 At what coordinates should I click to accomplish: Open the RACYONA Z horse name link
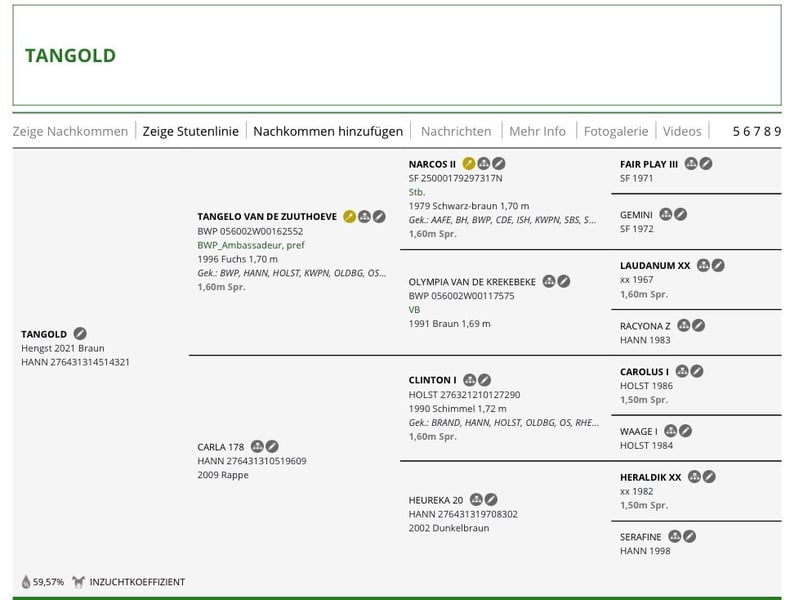(x=645, y=325)
